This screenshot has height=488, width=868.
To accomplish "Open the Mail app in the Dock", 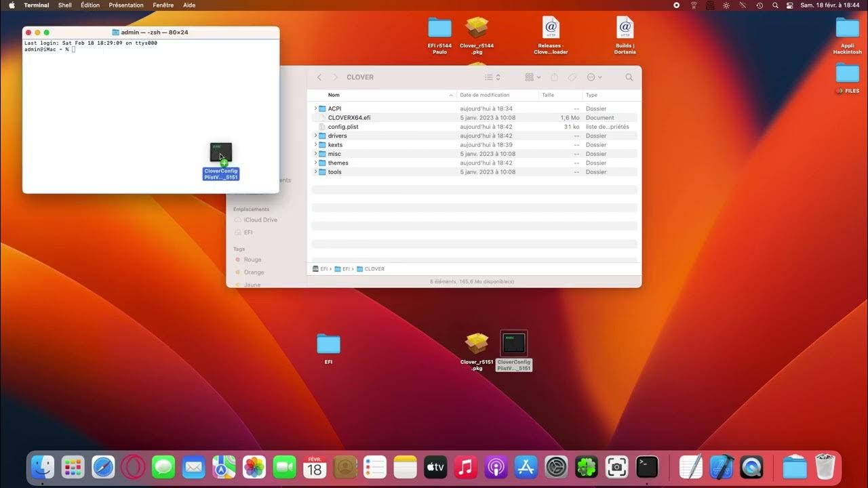I will point(193,466).
